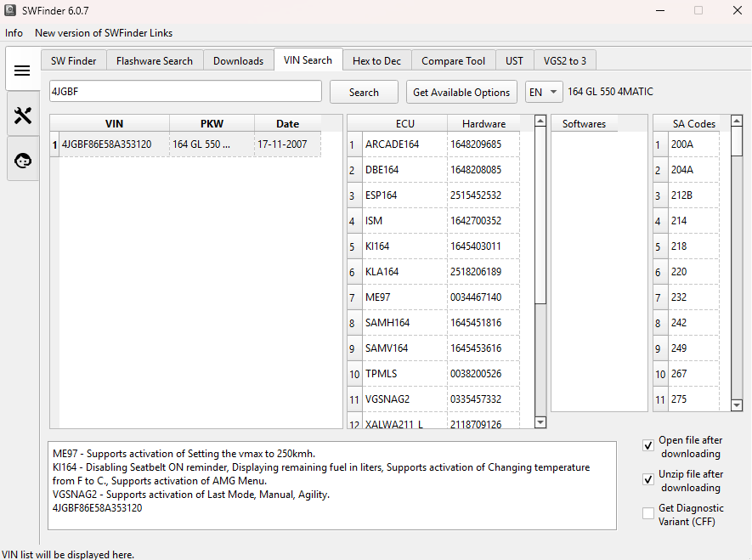Sort by the PKW column header
The image size is (752, 560).
[x=212, y=124]
